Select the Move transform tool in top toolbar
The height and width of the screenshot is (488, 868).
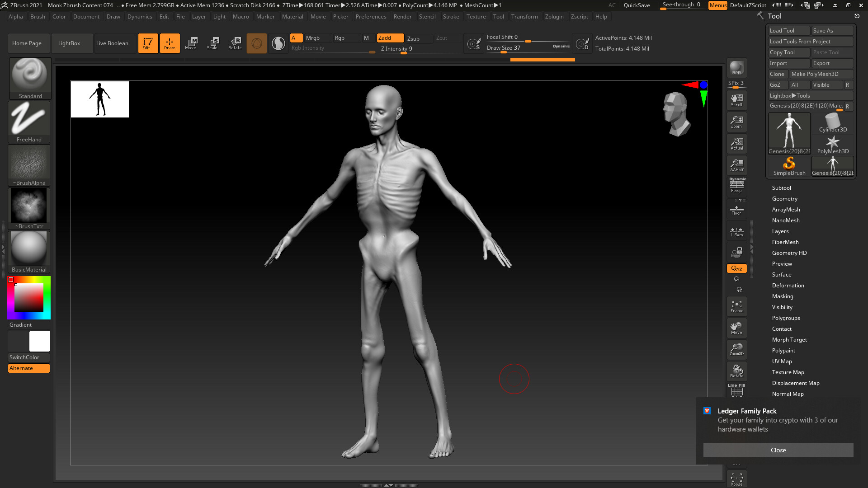pyautogui.click(x=191, y=43)
